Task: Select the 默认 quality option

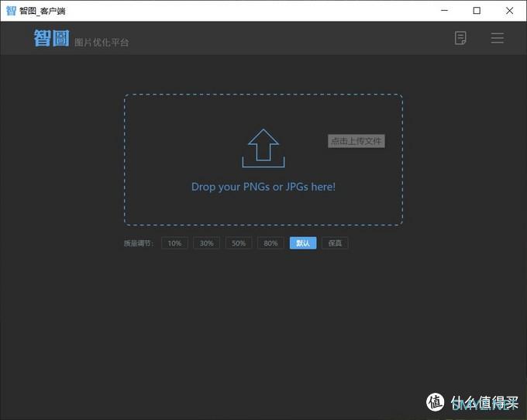Action: coord(303,243)
